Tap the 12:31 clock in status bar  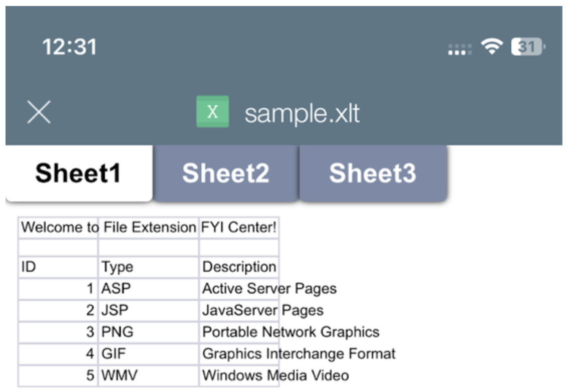tap(69, 48)
